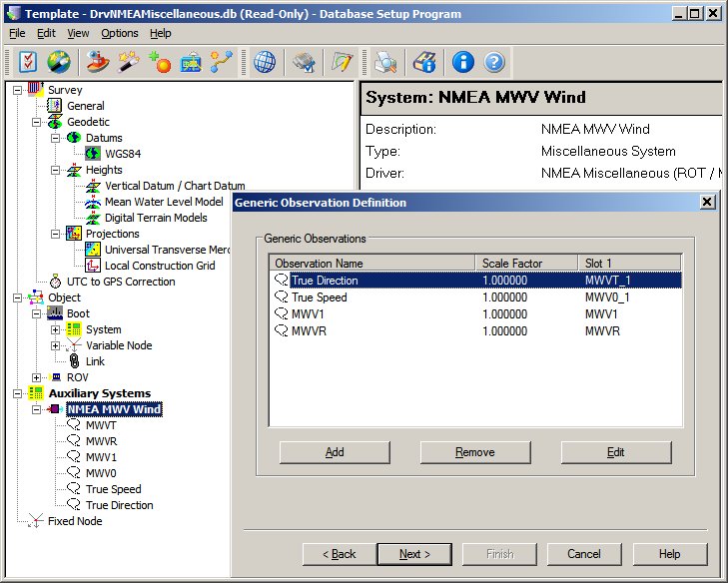Open the Options menu
Viewport: 728px width, 583px height.
[120, 33]
